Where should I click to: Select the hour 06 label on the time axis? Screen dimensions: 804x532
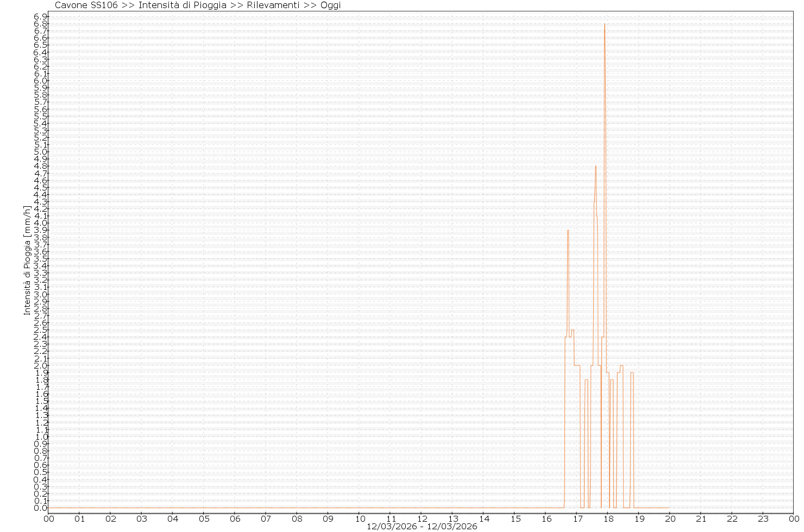click(235, 518)
